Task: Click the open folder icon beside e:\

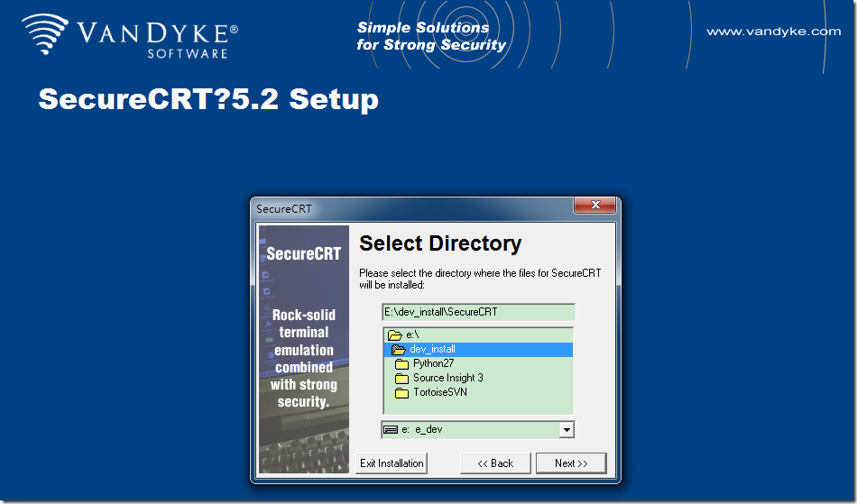Action: tap(394, 334)
